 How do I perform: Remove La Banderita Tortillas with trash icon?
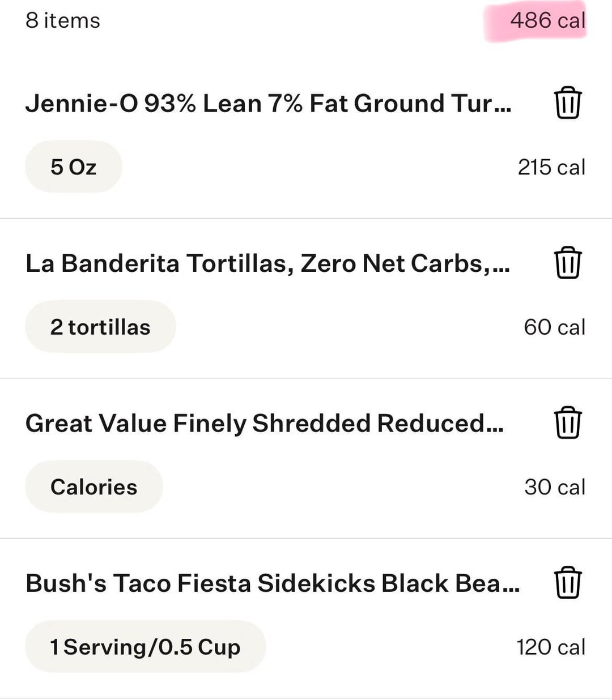(567, 263)
